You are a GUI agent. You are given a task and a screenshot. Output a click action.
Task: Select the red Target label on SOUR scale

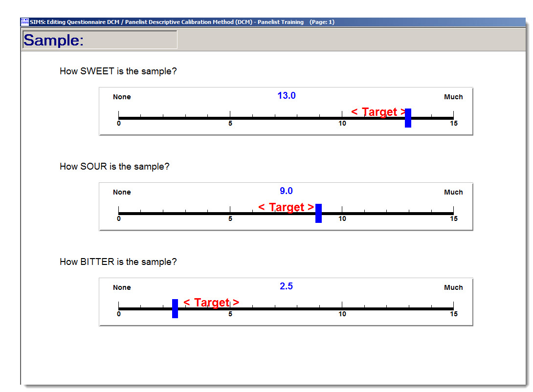286,207
